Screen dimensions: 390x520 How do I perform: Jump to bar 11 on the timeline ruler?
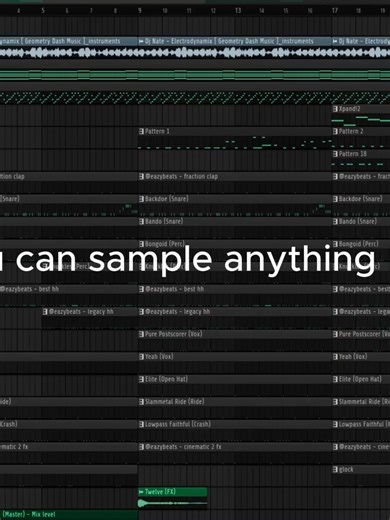(189, 11)
